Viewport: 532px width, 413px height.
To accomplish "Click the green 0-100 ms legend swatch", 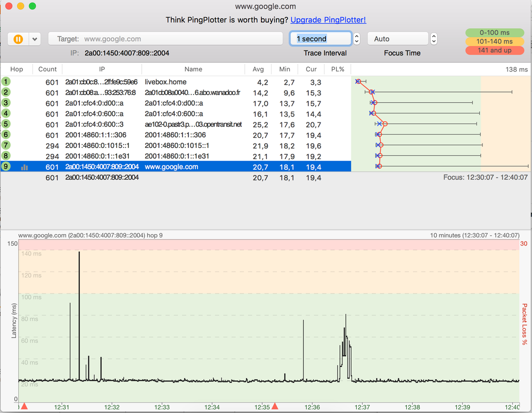I will pos(495,32).
